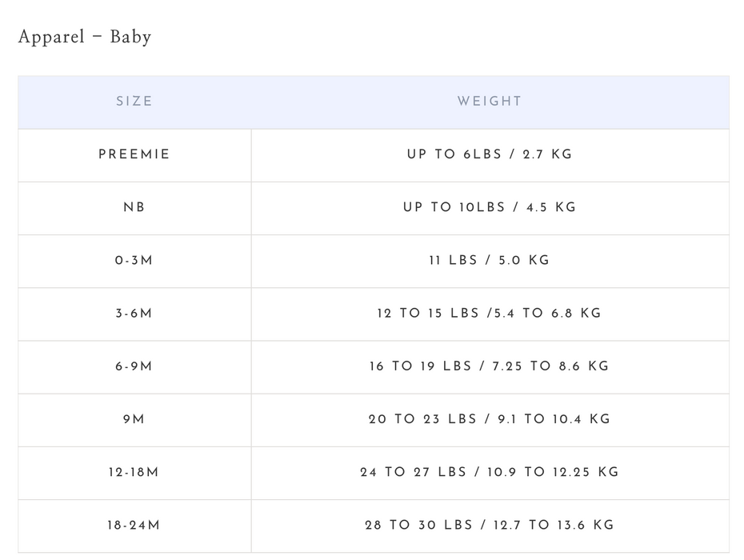The width and height of the screenshot is (744, 560).
Task: Click the "20 to 23 LBS" weight cell
Action: 490,419
